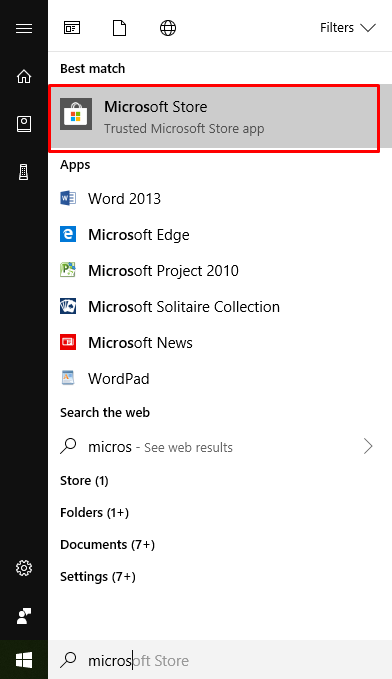Open settings via the gear icon
Viewport: 392px width, 679px height.
24,568
